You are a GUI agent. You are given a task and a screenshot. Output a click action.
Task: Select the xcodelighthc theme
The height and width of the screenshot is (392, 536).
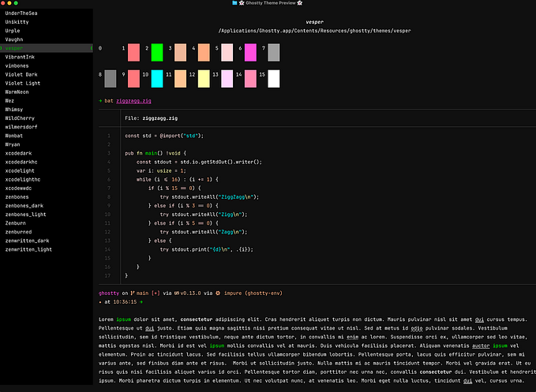click(x=23, y=180)
